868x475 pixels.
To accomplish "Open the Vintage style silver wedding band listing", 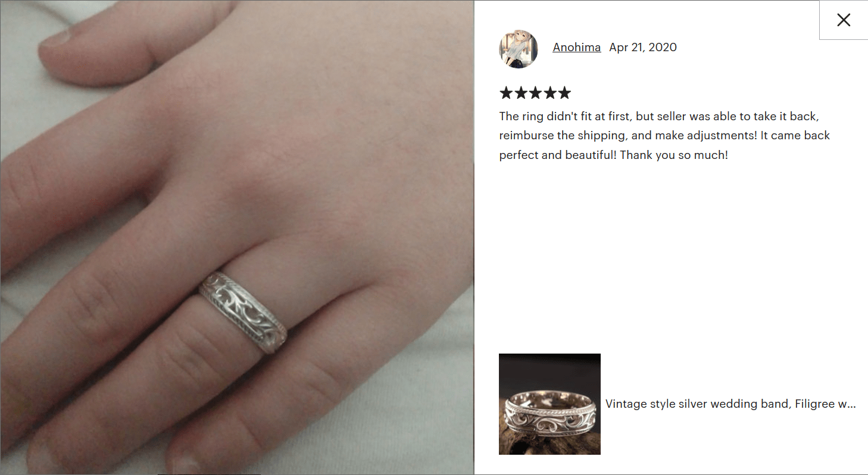I will pos(730,404).
